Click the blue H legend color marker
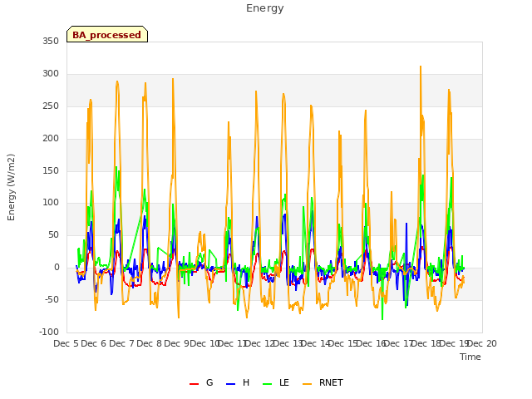The image size is (532, 399). pos(230,384)
